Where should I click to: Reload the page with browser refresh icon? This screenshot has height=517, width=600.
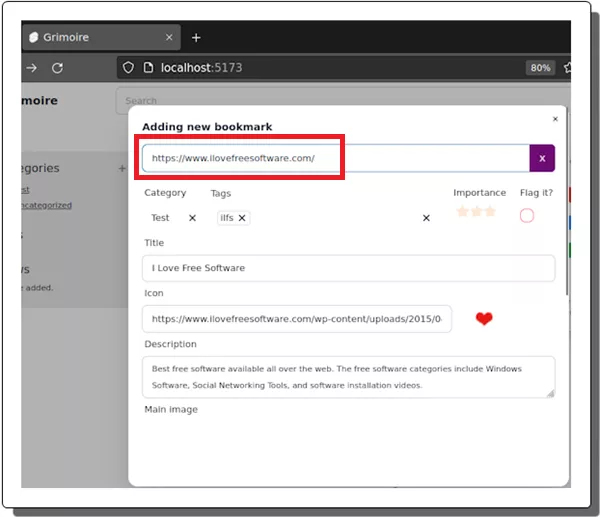58,68
